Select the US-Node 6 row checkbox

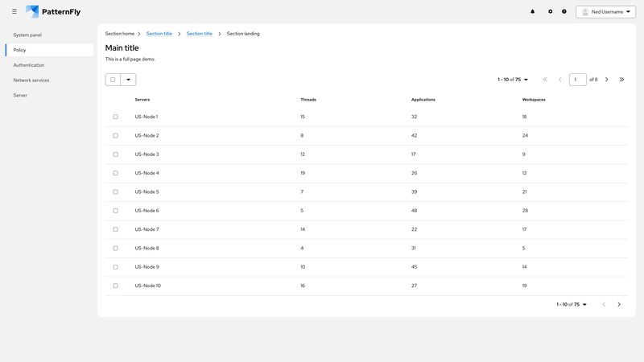tap(115, 211)
